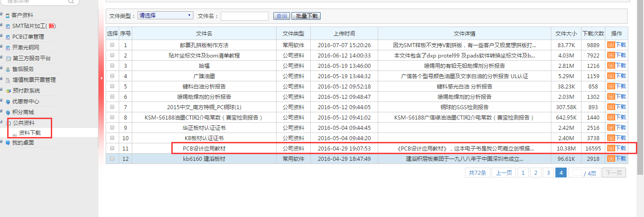Open 资料下载 in the sidebar

[30, 133]
